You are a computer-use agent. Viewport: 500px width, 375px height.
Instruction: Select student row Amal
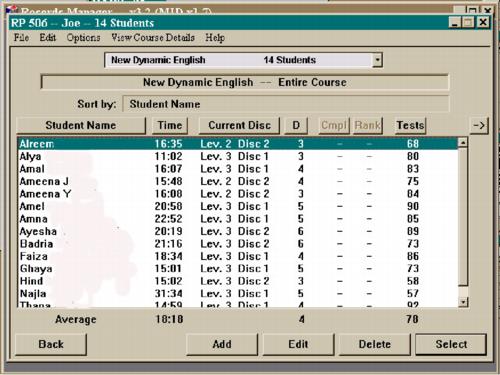tap(238, 169)
